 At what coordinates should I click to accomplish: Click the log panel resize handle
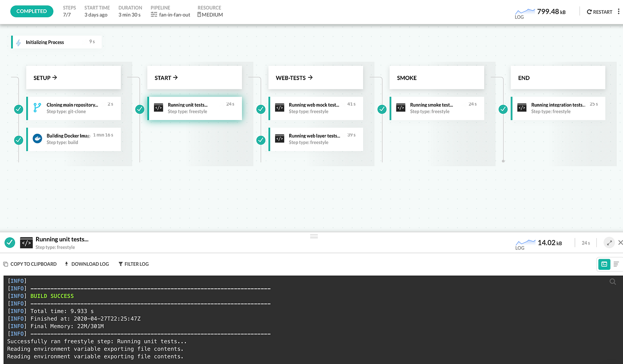coord(314,236)
